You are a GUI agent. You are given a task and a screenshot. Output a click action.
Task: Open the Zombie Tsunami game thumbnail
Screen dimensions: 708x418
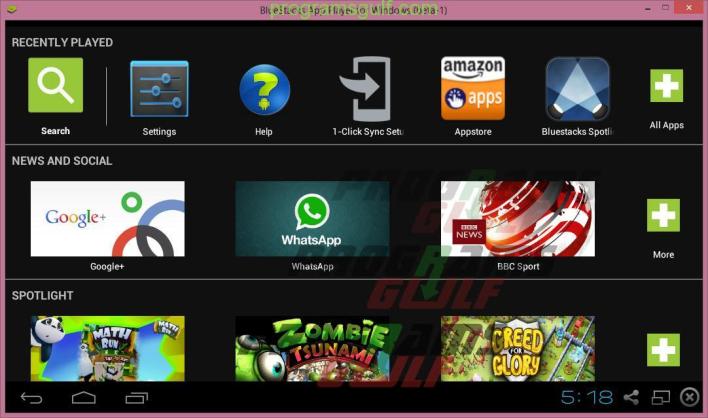tap(312, 348)
